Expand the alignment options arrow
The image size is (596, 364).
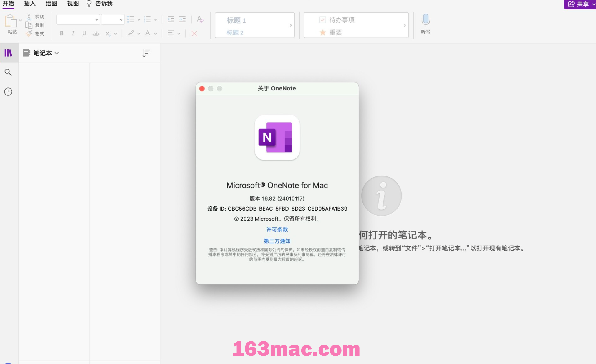(x=179, y=34)
